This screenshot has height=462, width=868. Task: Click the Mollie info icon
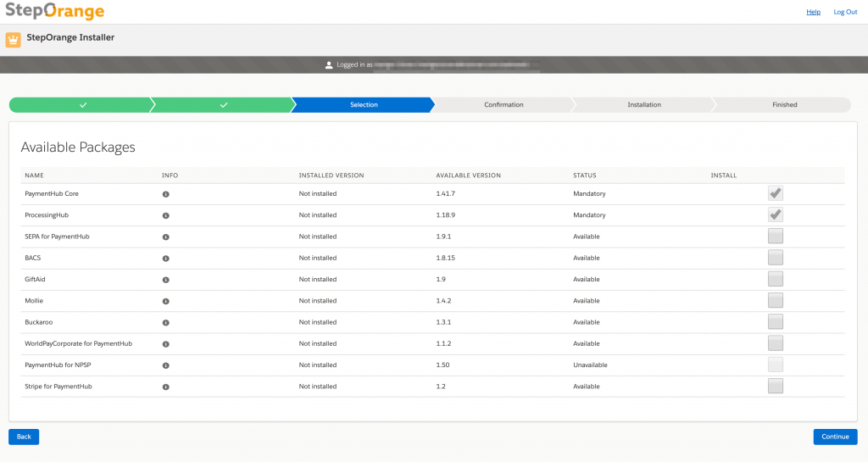point(165,301)
